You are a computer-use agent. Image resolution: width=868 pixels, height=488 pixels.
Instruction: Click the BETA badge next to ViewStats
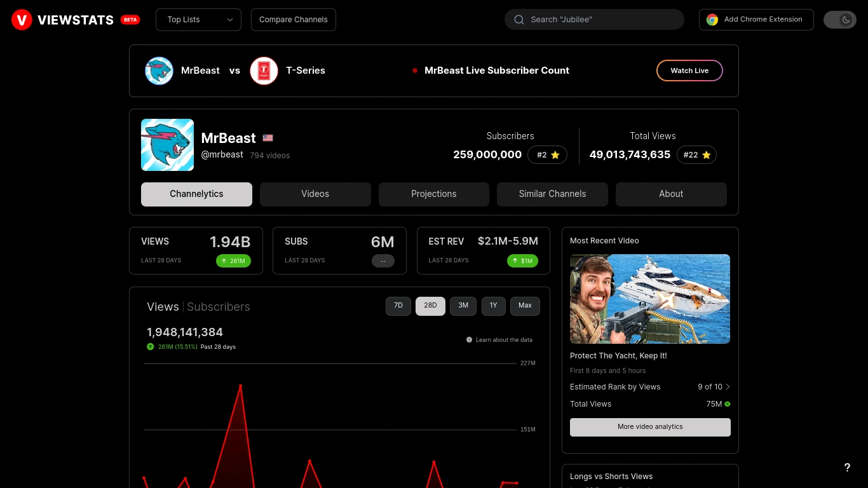130,20
